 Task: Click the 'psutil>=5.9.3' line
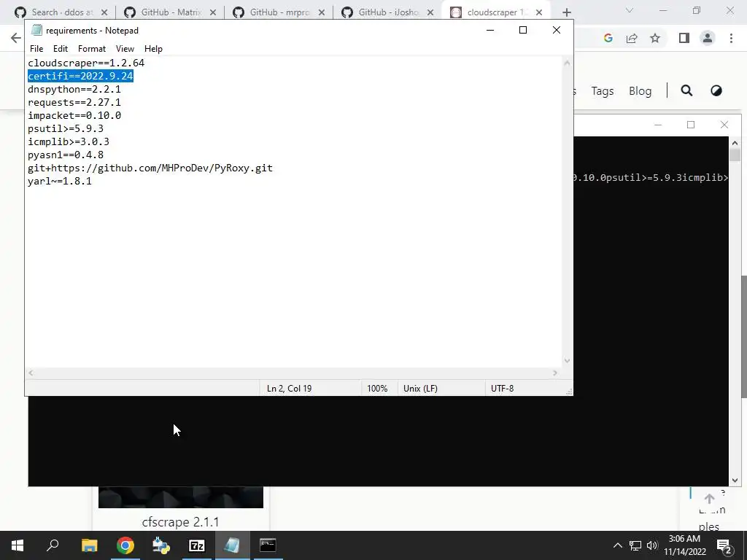(x=66, y=128)
